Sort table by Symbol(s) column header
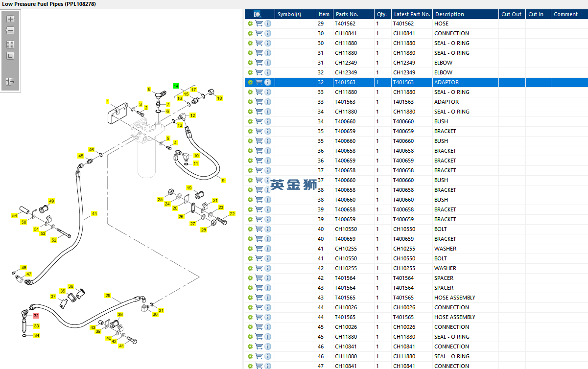The width and height of the screenshot is (588, 369). pyautogui.click(x=295, y=14)
